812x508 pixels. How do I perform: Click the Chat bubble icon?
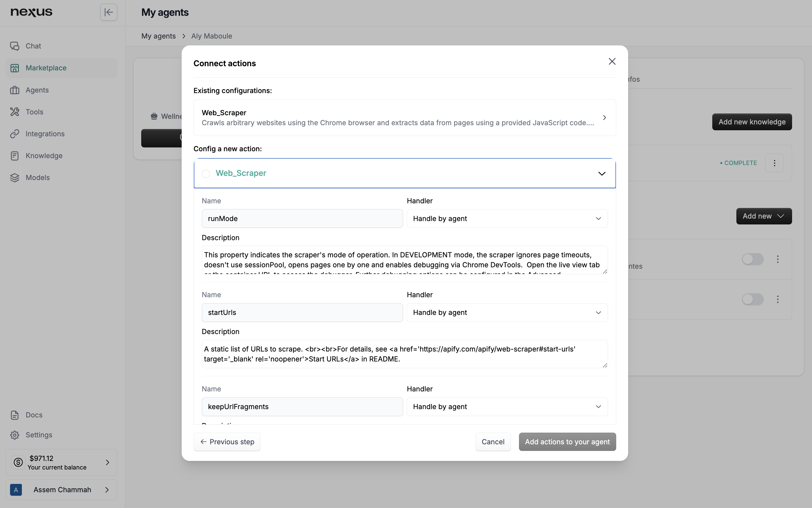(14, 46)
